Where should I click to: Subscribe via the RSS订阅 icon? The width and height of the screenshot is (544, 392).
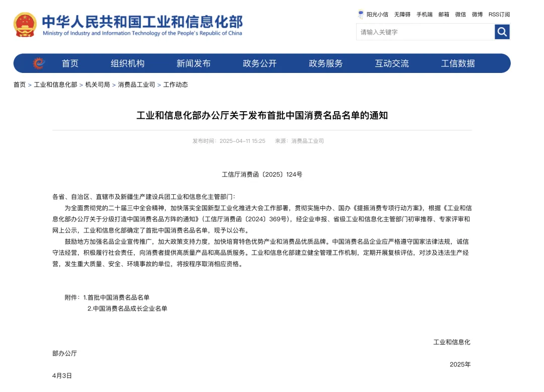tap(498, 14)
